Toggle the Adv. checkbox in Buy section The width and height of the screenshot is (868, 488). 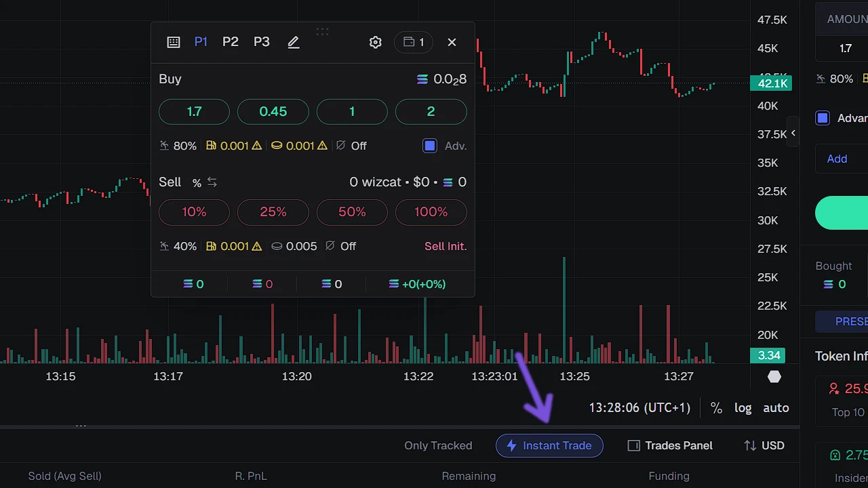point(430,145)
